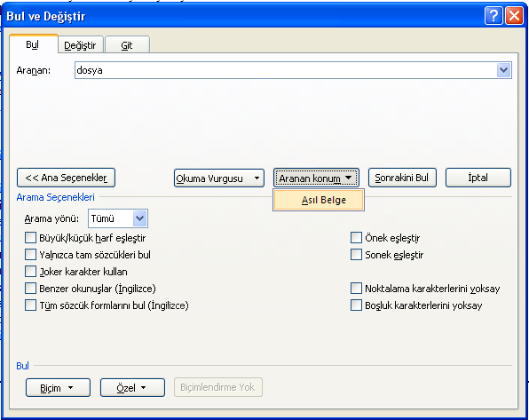This screenshot has width=529, height=420.
Task: Enable Yalnızca tam sözcükleri bul checkbox
Action: tap(30, 255)
